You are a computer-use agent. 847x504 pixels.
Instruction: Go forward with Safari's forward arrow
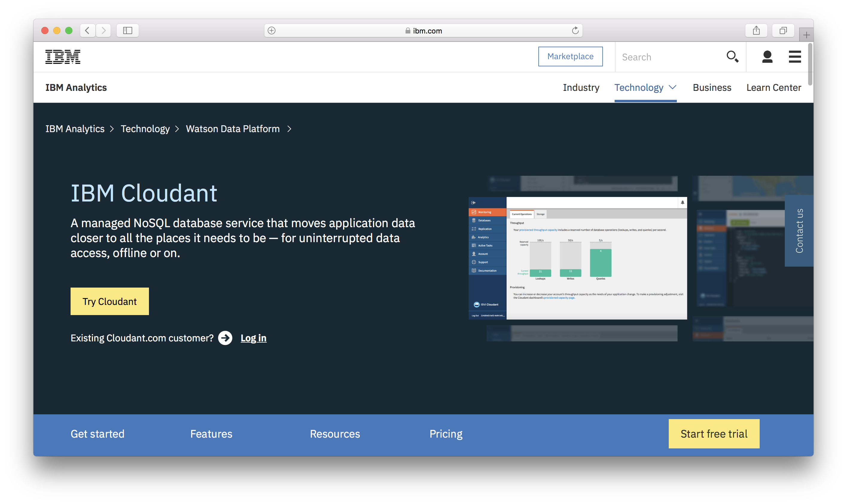click(x=103, y=30)
